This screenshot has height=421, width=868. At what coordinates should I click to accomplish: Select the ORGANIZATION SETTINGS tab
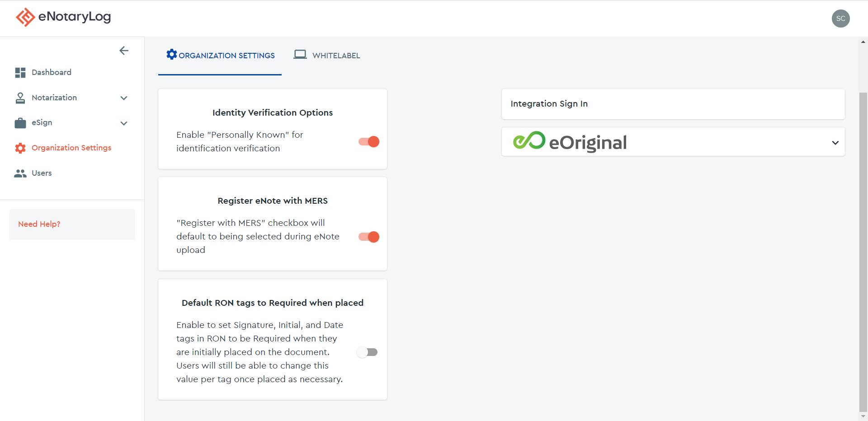[220, 56]
